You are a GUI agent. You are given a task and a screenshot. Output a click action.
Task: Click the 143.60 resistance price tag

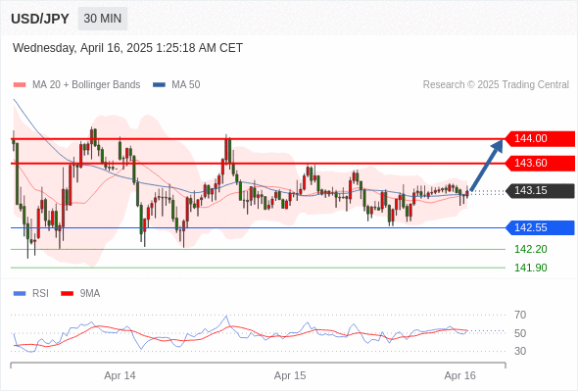coord(539,163)
